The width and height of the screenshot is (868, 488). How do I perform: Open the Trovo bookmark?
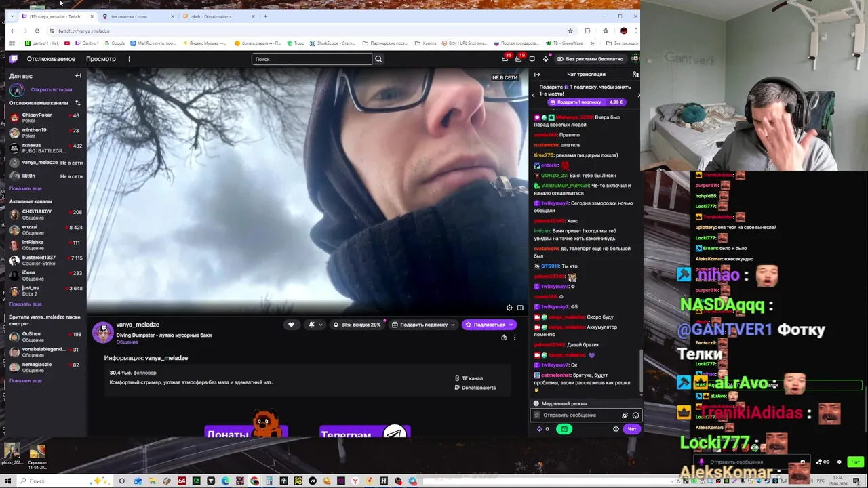point(296,43)
